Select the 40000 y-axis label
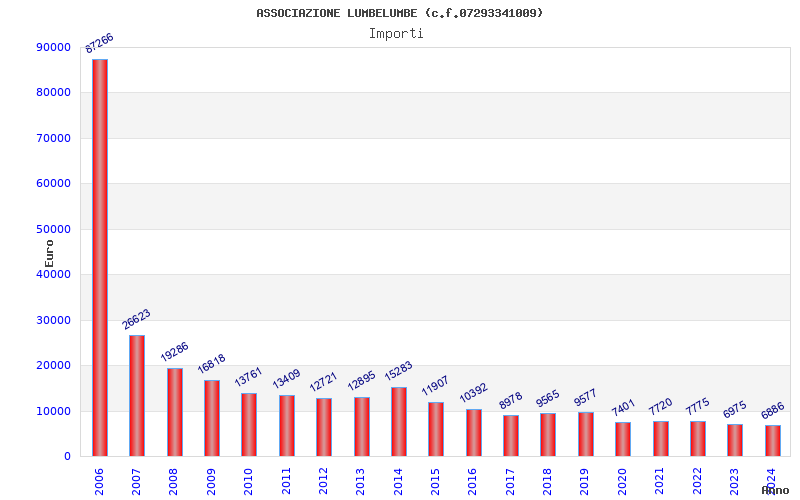Image resolution: width=800 pixels, height=500 pixels. tap(54, 274)
